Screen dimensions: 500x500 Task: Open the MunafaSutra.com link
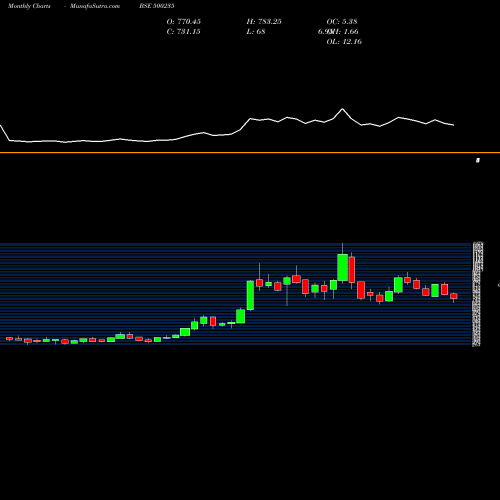point(95,6)
